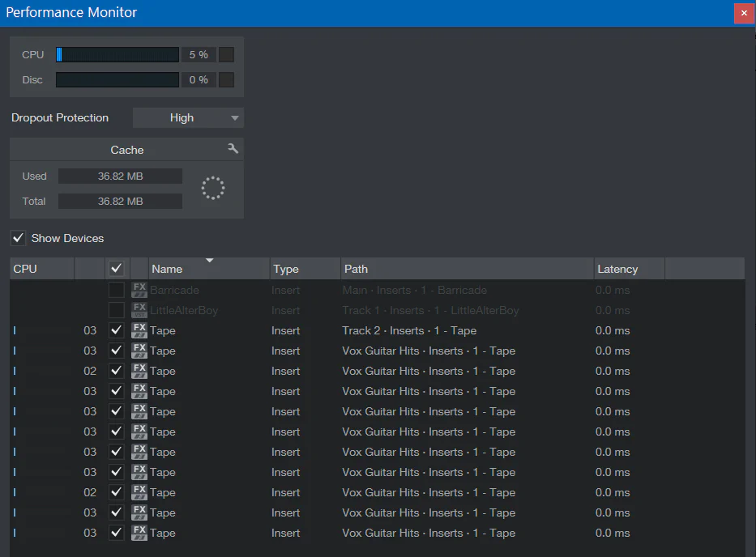Click the path 'Main · Inserts · 1 - Barricade'
The image size is (756, 557).
(415, 290)
